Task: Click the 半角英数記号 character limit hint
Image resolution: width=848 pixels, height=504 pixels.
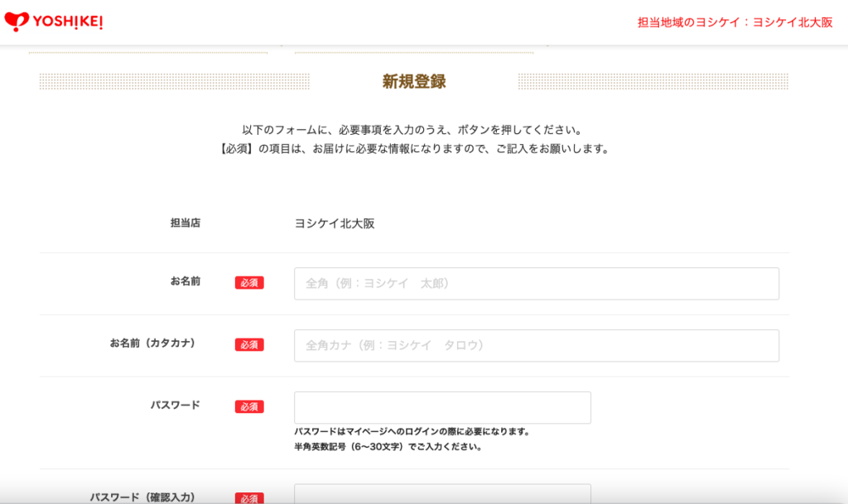Action: coord(388,447)
